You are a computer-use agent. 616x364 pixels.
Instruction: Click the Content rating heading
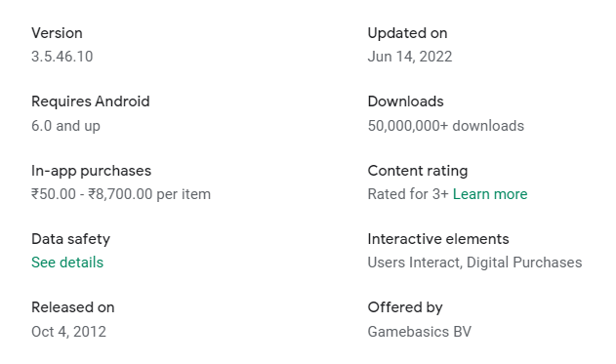click(418, 171)
